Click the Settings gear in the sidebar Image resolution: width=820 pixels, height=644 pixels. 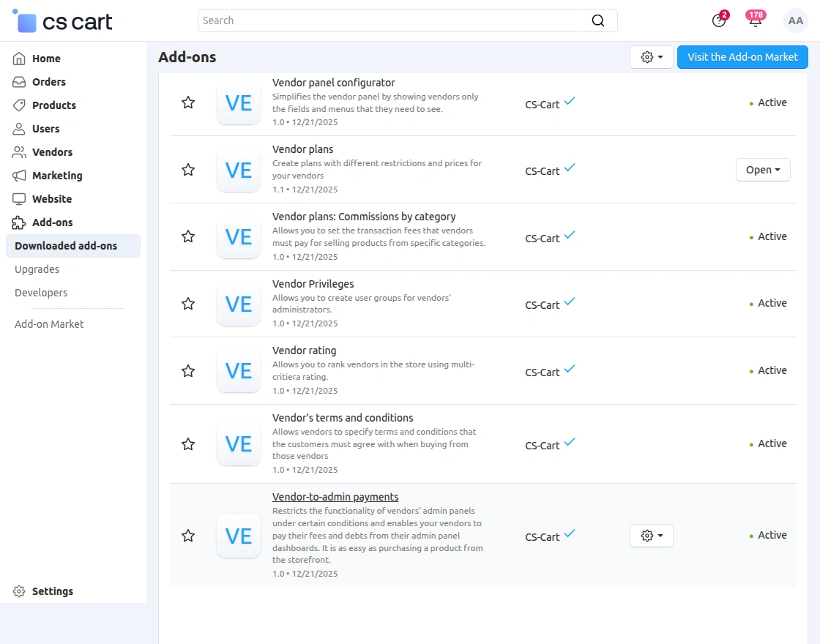19,591
